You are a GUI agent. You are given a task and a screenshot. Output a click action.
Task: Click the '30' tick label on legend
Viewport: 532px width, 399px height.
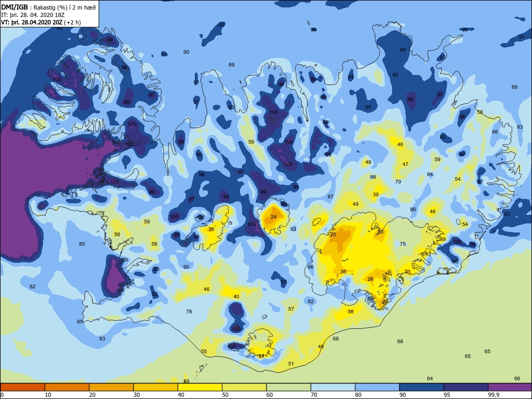(x=137, y=395)
